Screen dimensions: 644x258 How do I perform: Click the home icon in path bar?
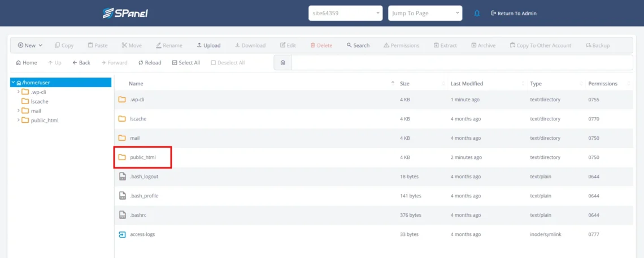point(282,63)
